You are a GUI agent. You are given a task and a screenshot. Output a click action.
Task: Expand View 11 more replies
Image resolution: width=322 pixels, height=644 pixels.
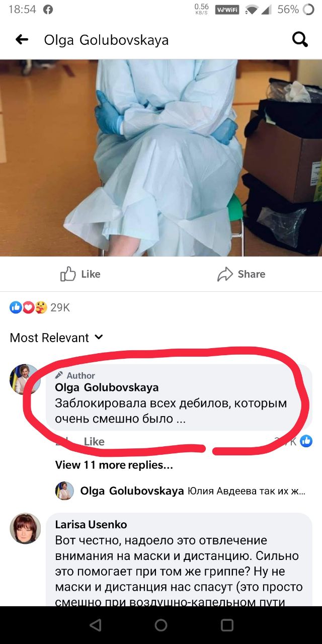114,465
